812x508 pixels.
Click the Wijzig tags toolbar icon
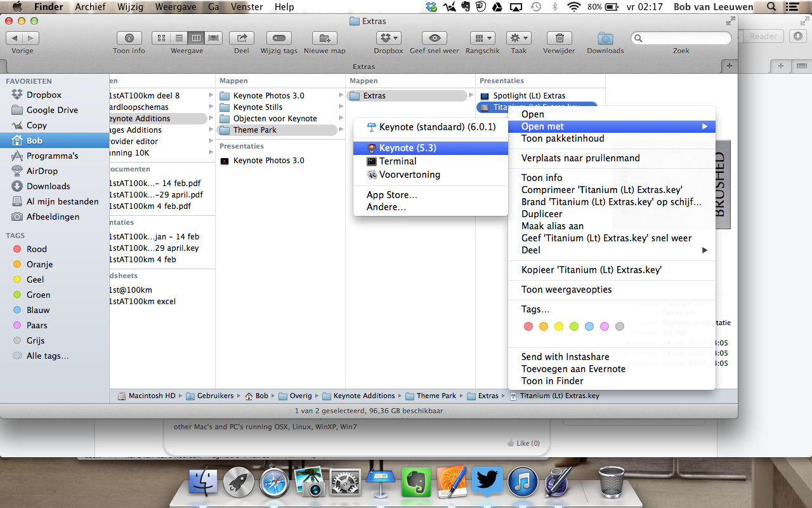pos(279,38)
